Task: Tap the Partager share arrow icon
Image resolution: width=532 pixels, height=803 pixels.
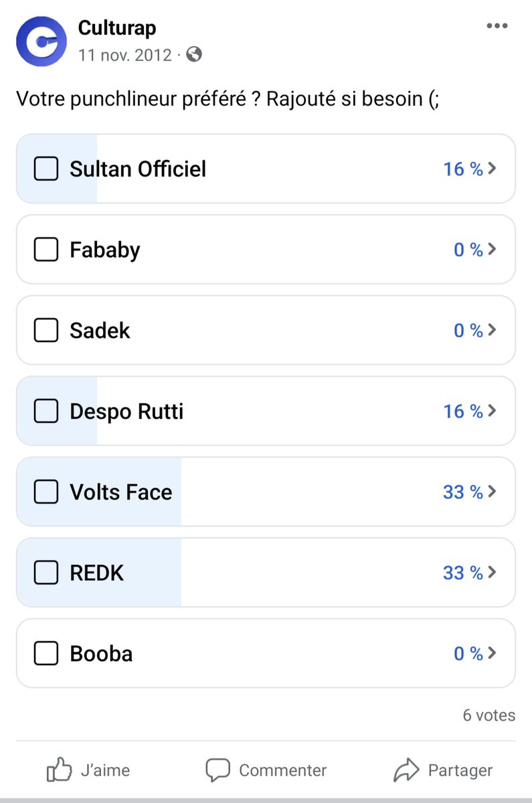Action: [406, 771]
